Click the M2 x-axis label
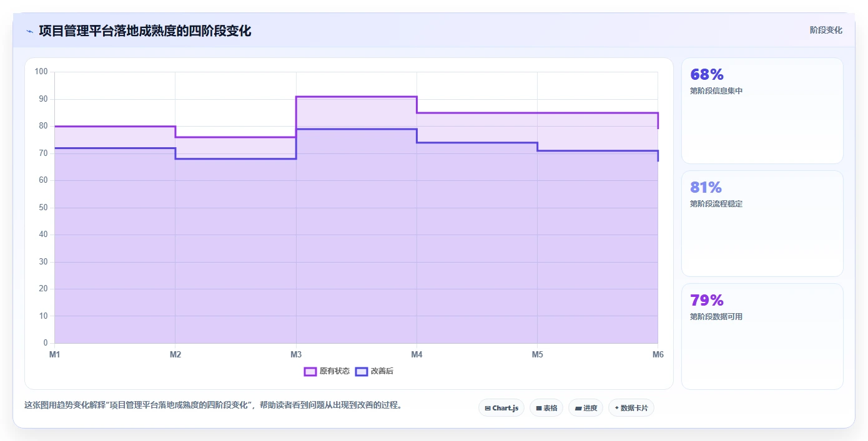The height and width of the screenshot is (441, 868). pos(175,354)
